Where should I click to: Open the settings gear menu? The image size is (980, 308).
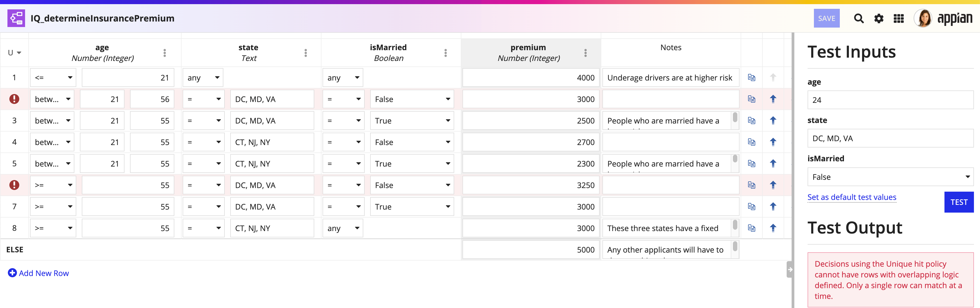click(x=879, y=18)
